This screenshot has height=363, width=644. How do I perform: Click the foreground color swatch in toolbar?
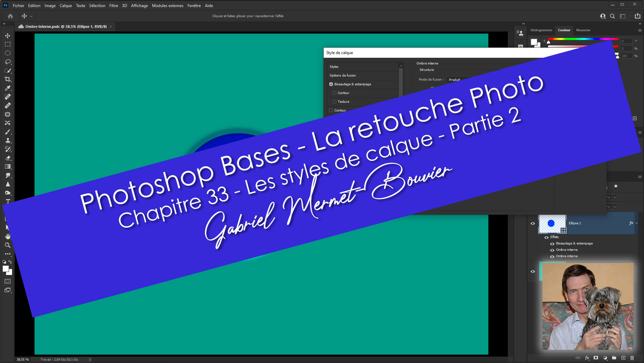(x=6, y=269)
